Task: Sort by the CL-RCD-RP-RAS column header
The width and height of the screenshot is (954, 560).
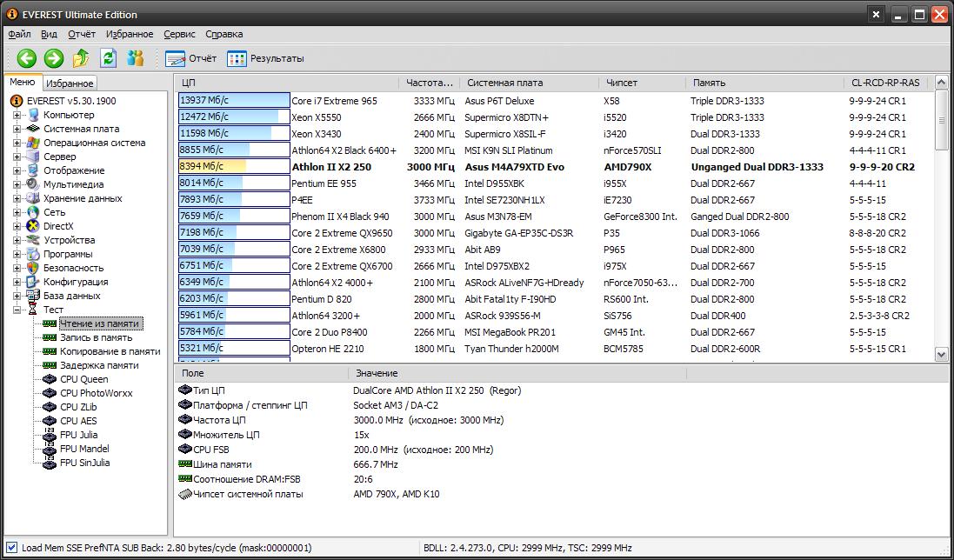Action: (x=888, y=83)
